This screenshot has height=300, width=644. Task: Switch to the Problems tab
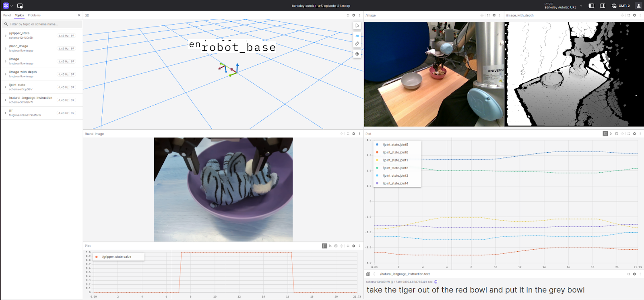coord(34,15)
